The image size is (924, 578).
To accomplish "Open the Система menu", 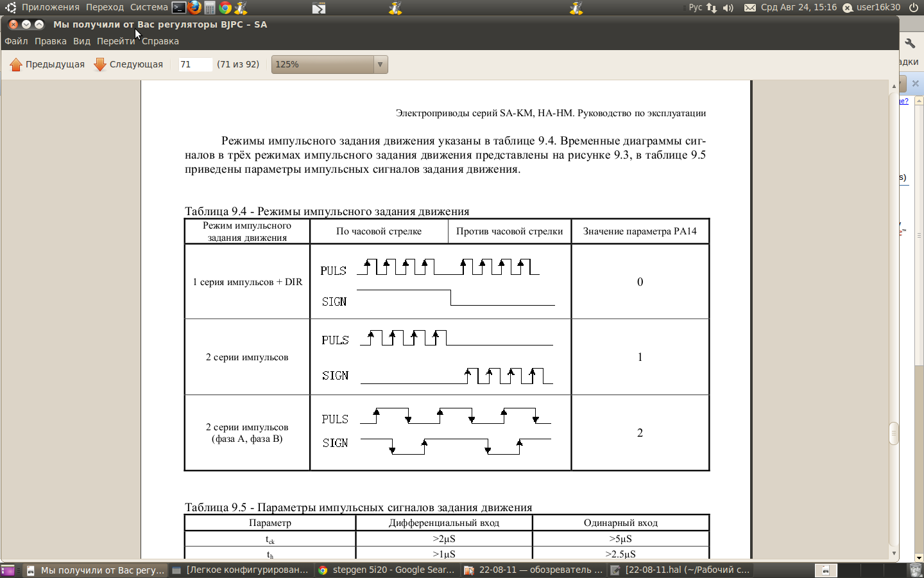I will coord(149,8).
